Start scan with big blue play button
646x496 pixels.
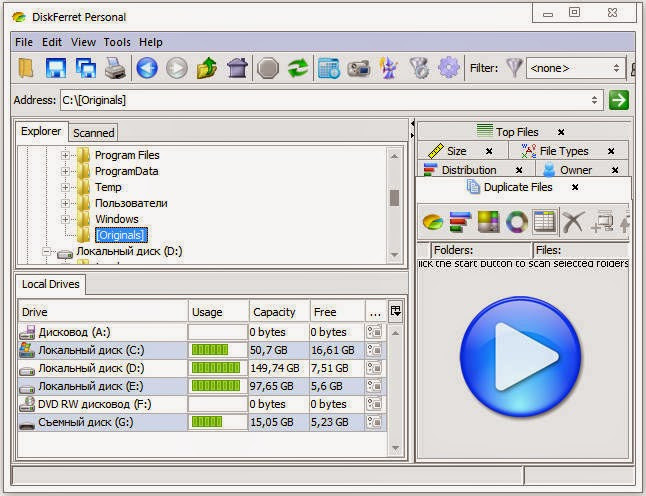coord(520,357)
